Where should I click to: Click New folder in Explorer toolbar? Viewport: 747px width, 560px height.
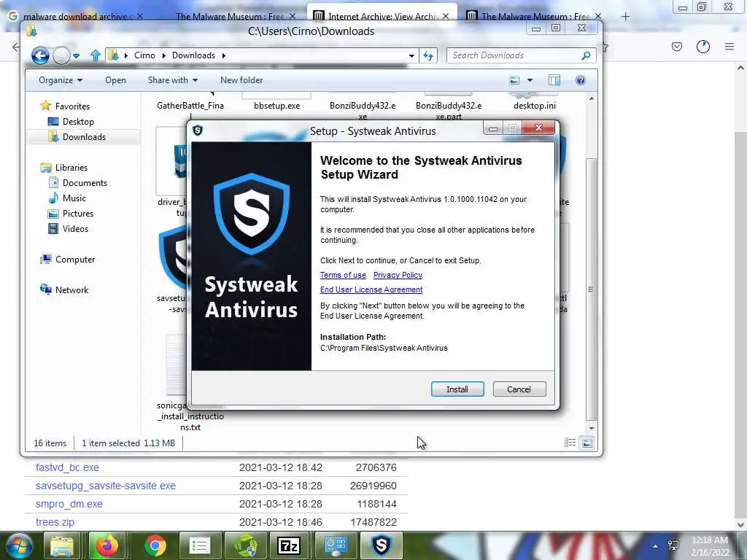pos(241,80)
